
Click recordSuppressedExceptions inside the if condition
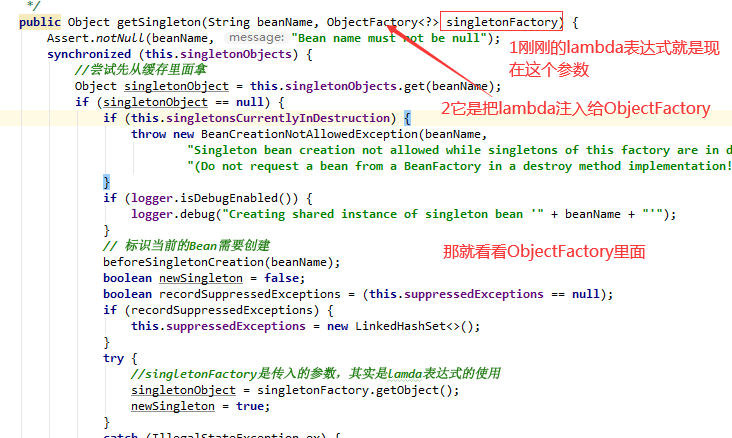pyautogui.click(x=222, y=310)
